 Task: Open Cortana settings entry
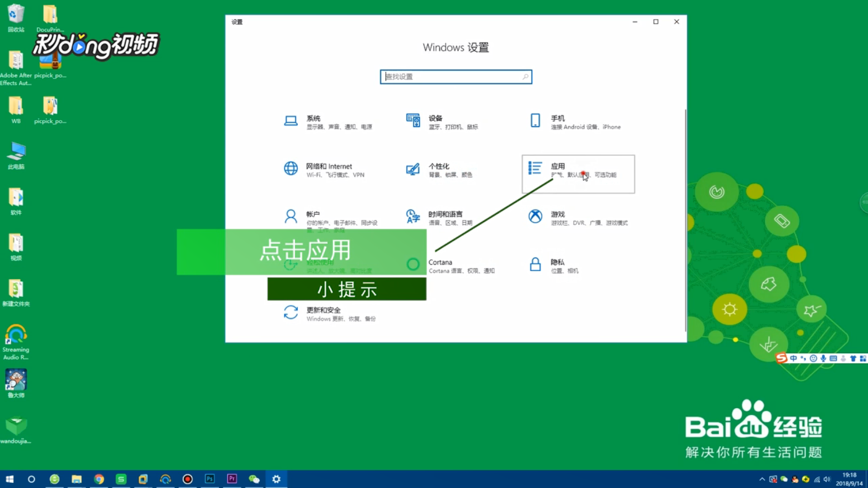[440, 263]
